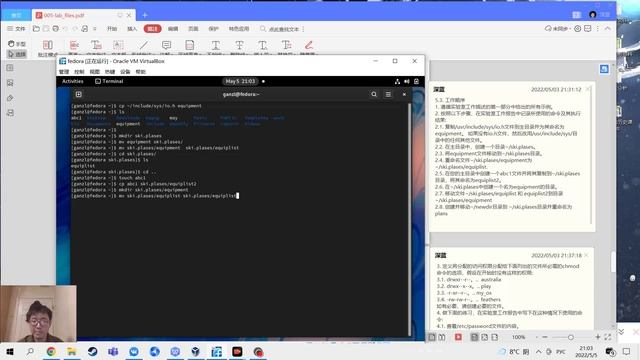Expand hidden system tray icons chevron

(539, 351)
